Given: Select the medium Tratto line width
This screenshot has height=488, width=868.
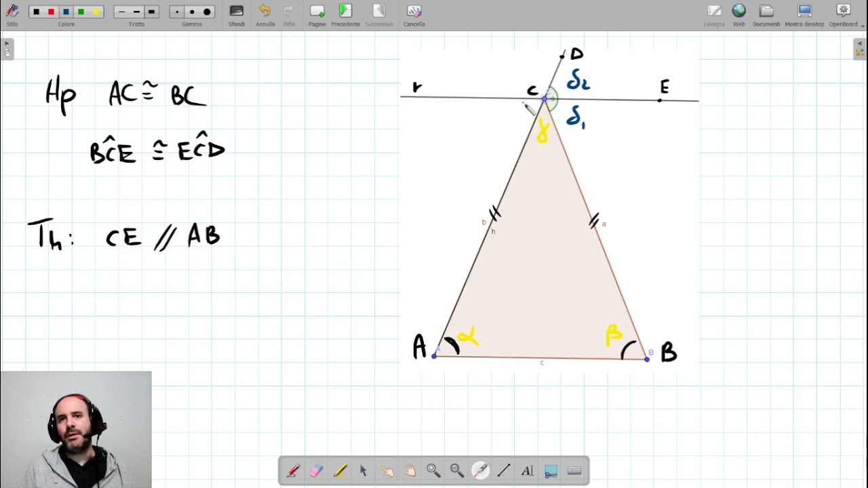Looking at the screenshot, I should pos(136,12).
